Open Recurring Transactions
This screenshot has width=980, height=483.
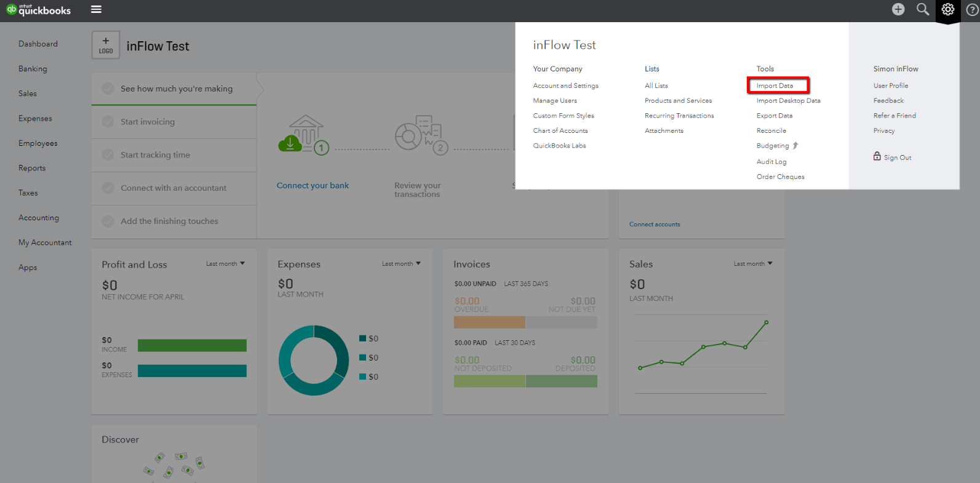pos(680,116)
